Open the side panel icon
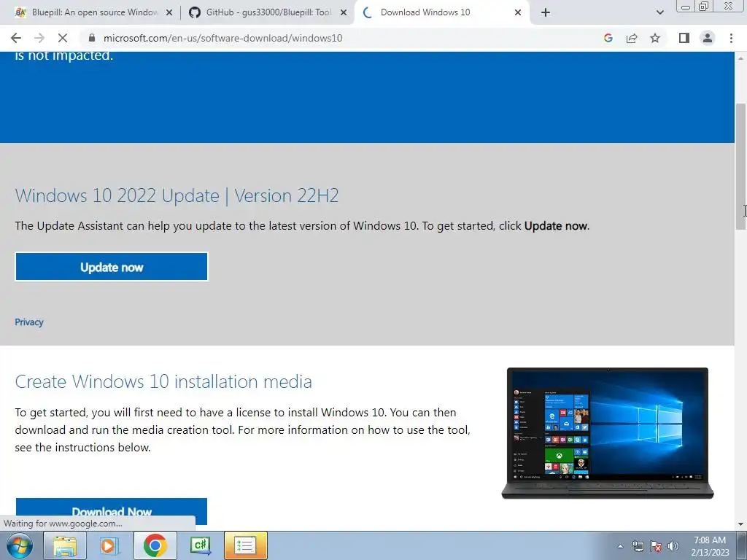The image size is (747, 560). [684, 38]
